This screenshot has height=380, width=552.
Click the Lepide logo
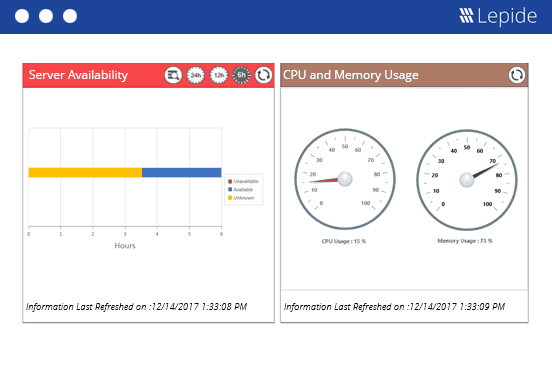coord(498,16)
